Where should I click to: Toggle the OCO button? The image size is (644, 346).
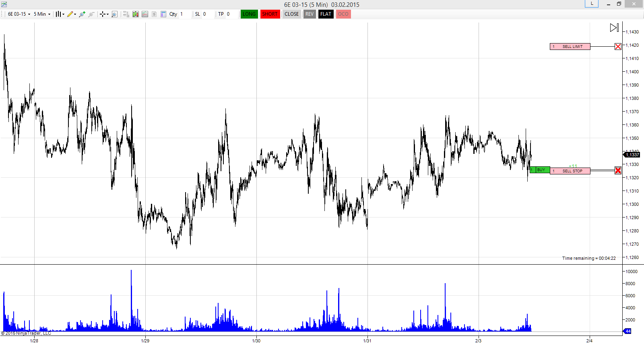click(343, 14)
